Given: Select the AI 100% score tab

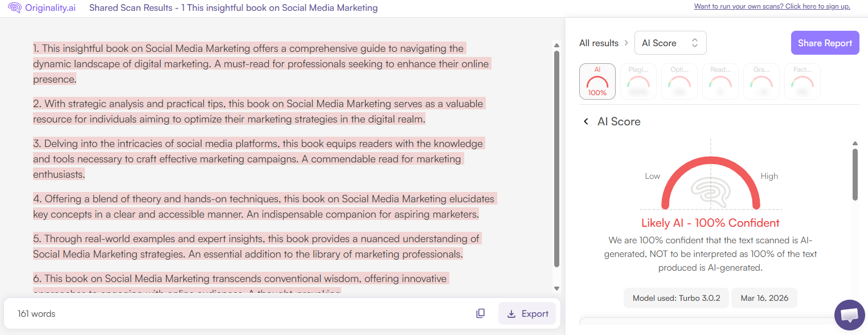Looking at the screenshot, I should (597, 81).
